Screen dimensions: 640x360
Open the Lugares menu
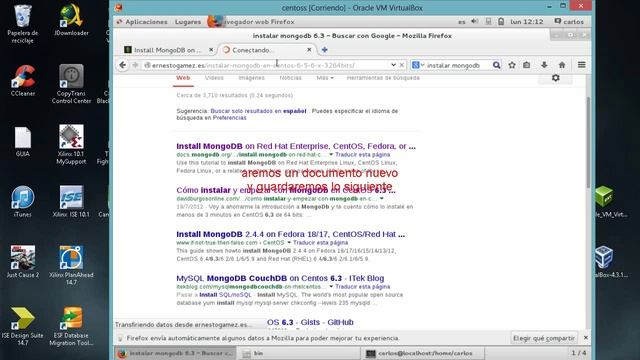pyautogui.click(x=188, y=22)
